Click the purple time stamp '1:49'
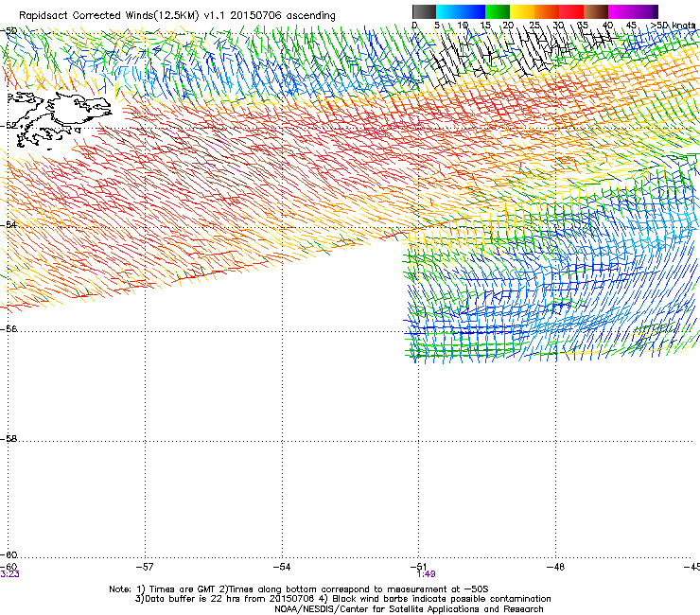This screenshot has height=615, width=700. (426, 574)
